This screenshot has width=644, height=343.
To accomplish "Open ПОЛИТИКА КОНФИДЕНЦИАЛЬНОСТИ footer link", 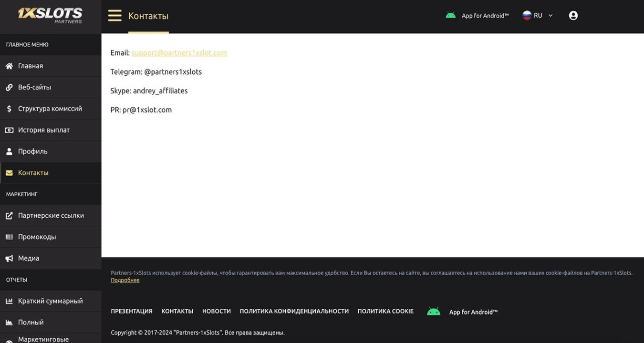I will [x=294, y=311].
